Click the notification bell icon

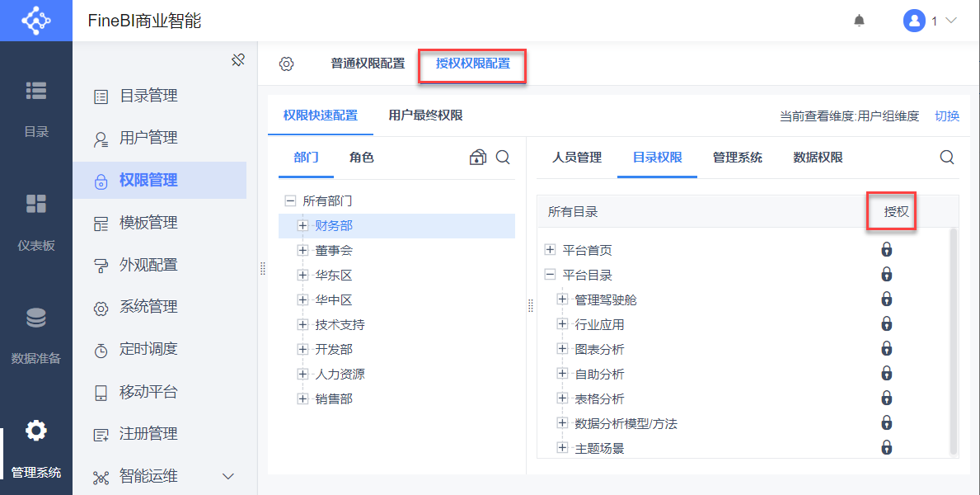859,21
